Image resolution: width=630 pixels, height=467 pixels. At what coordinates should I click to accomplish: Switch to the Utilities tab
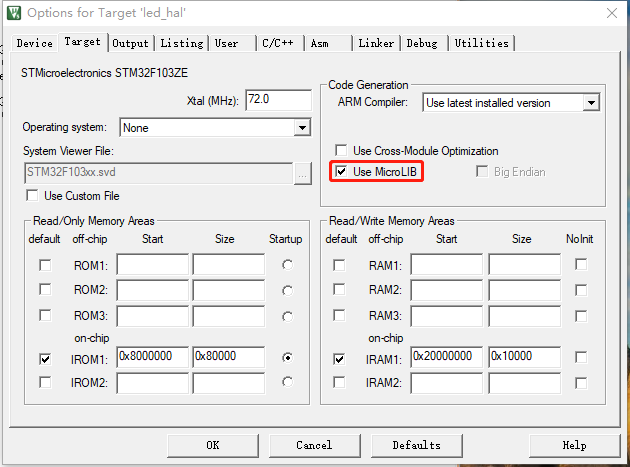pyautogui.click(x=481, y=43)
